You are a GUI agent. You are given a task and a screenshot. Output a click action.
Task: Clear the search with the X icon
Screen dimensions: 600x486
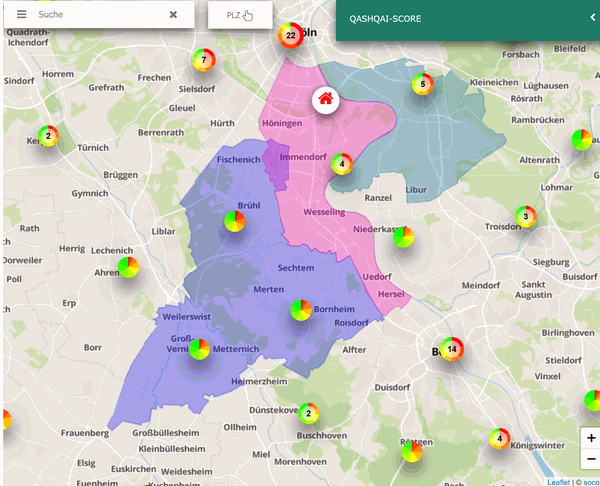(173, 15)
